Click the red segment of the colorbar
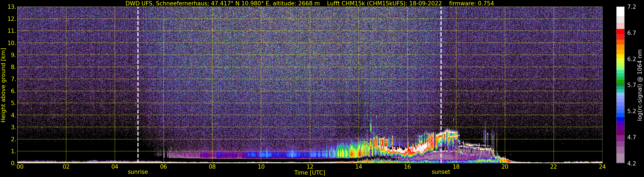The height and width of the screenshot is (177, 644). [x=620, y=32]
